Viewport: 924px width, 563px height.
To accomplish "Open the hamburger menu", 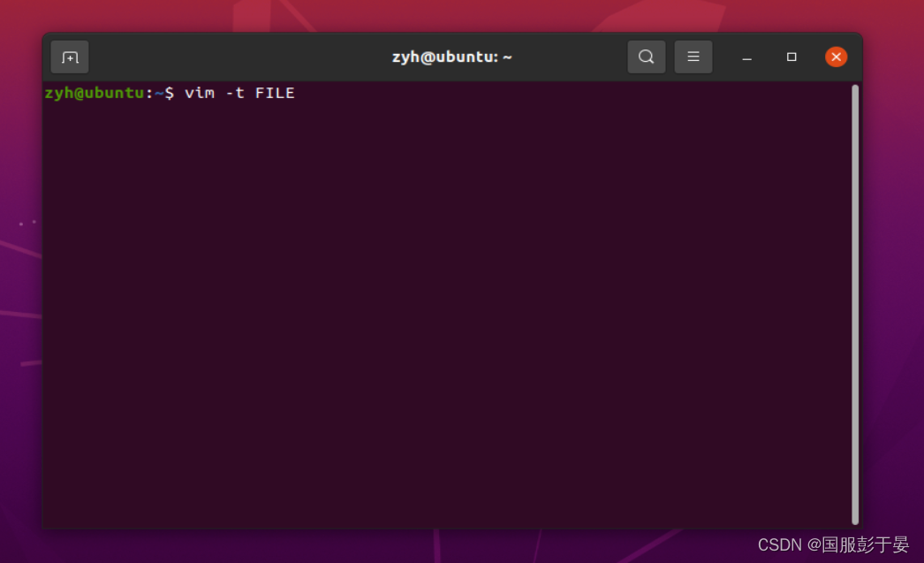I will click(693, 57).
